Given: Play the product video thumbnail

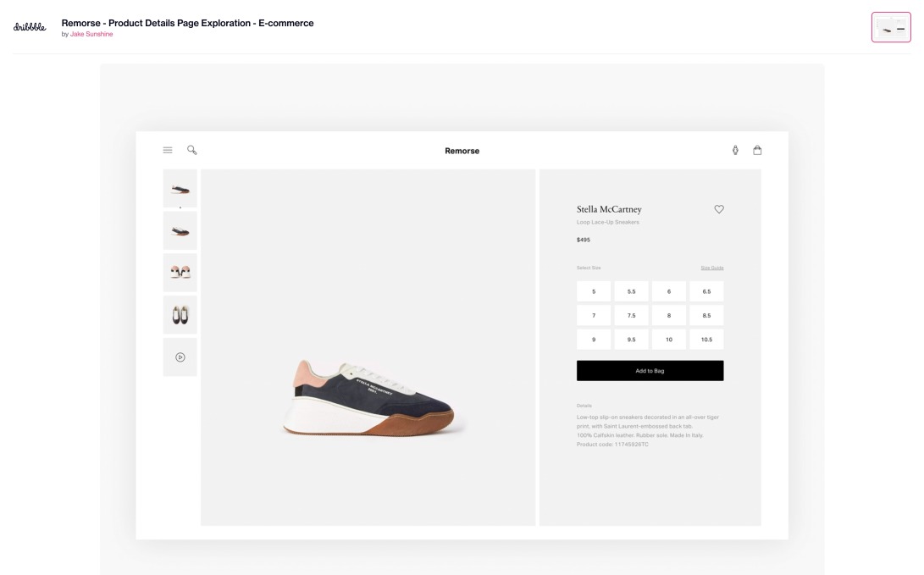Looking at the screenshot, I should point(179,357).
